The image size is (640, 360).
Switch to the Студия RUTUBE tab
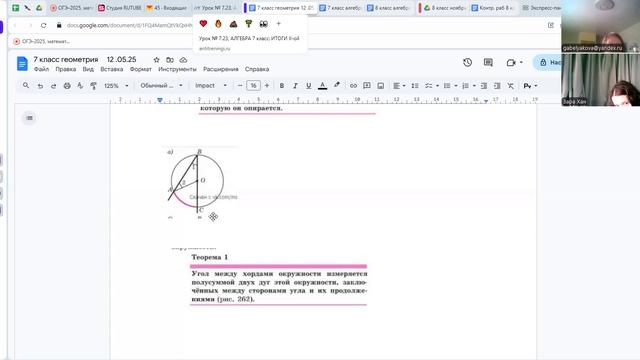[x=120, y=8]
